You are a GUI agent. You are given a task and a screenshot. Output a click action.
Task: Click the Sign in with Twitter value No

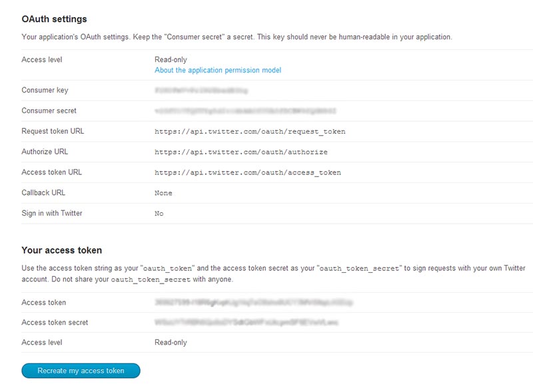click(159, 214)
